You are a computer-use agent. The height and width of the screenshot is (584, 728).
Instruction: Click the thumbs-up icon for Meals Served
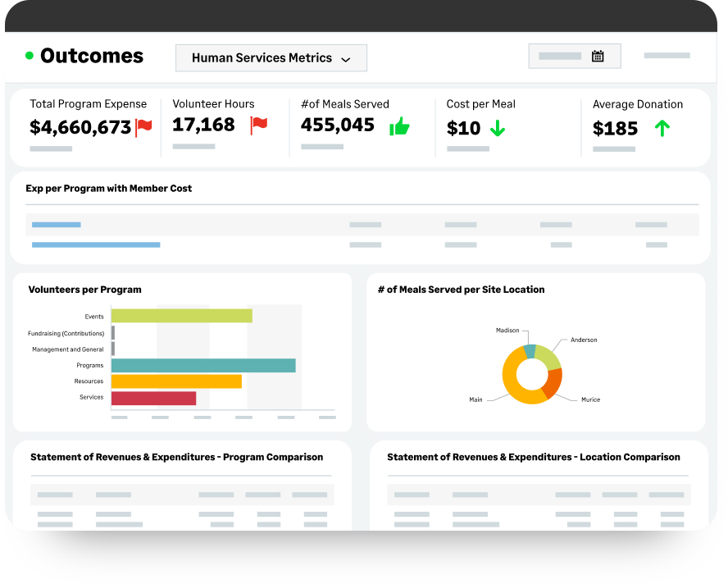399,127
